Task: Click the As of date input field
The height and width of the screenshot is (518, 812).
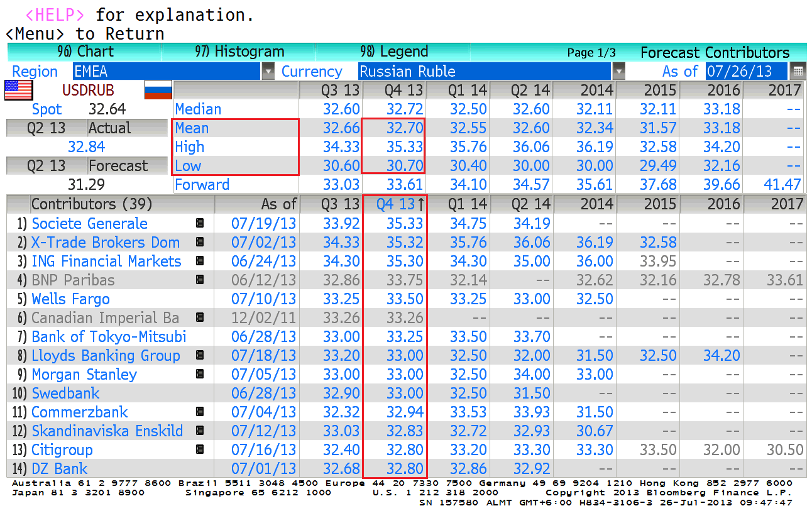Action: 746,71
